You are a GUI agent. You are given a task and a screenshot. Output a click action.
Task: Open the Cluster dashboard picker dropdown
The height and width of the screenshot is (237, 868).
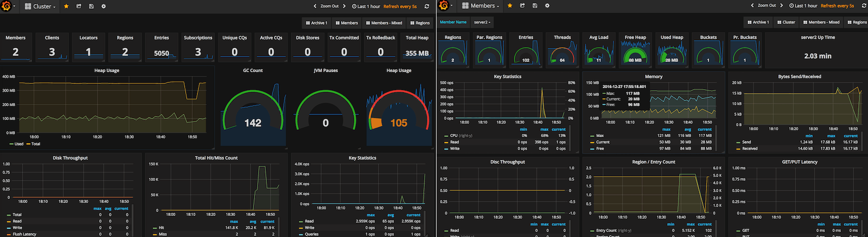tap(41, 6)
